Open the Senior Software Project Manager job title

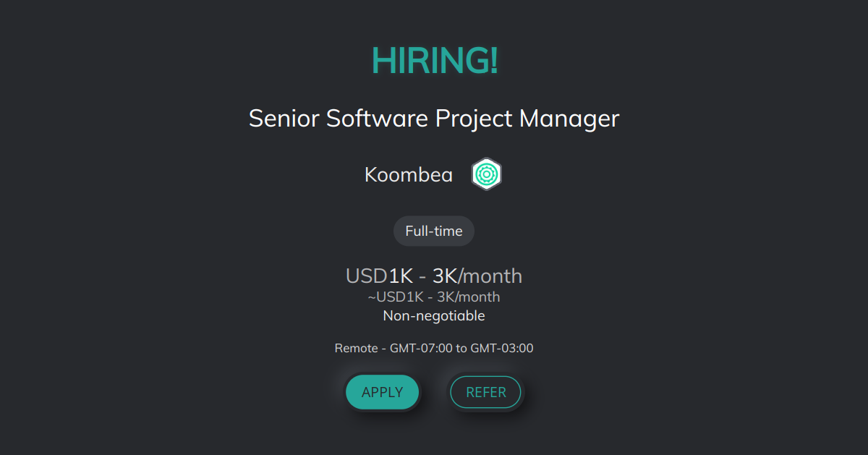click(434, 118)
